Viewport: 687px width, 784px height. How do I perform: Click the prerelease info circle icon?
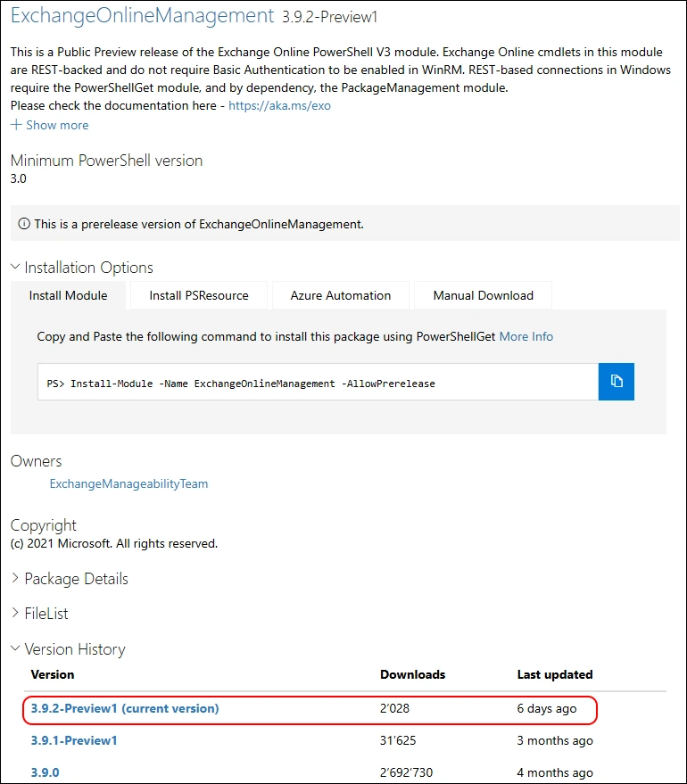click(23, 224)
